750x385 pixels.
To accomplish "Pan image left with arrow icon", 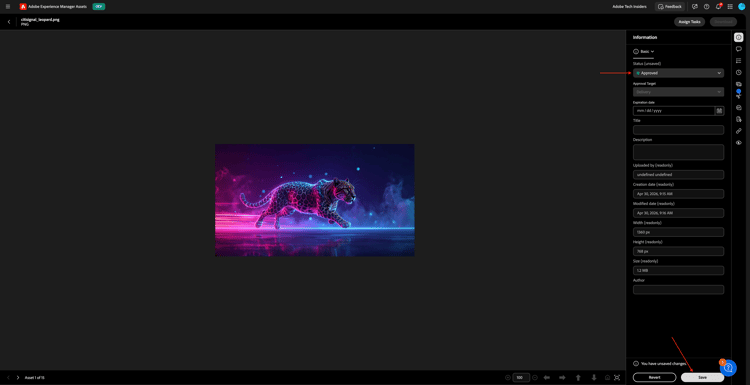I will [x=547, y=377].
